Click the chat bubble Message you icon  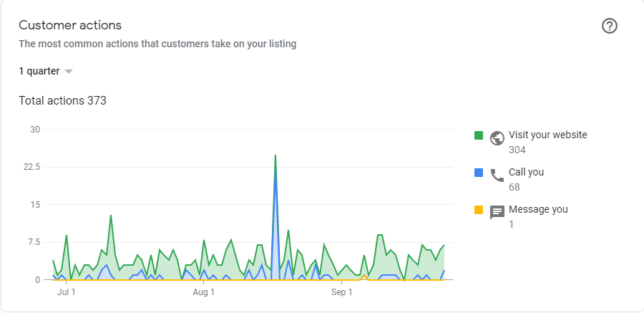[497, 213]
